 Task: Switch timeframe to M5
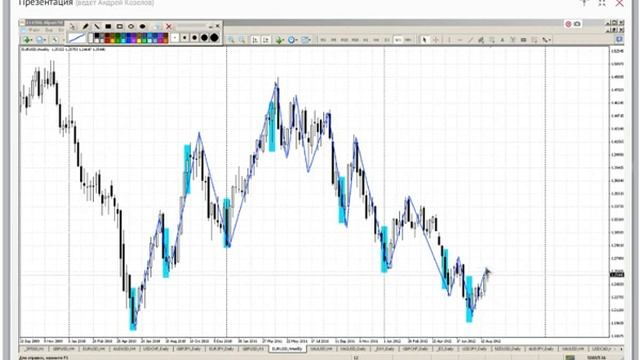click(x=333, y=40)
